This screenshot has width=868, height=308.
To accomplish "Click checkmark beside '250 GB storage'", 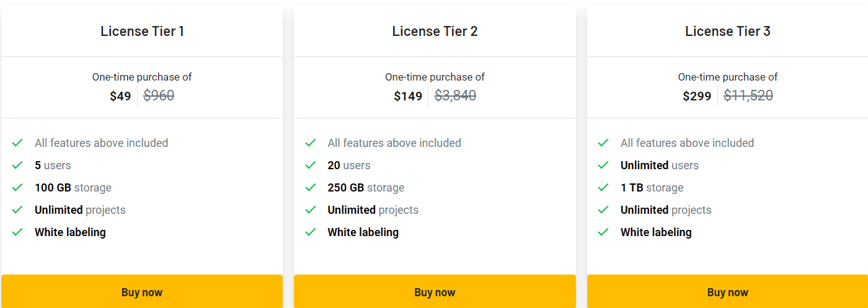I will 311,188.
